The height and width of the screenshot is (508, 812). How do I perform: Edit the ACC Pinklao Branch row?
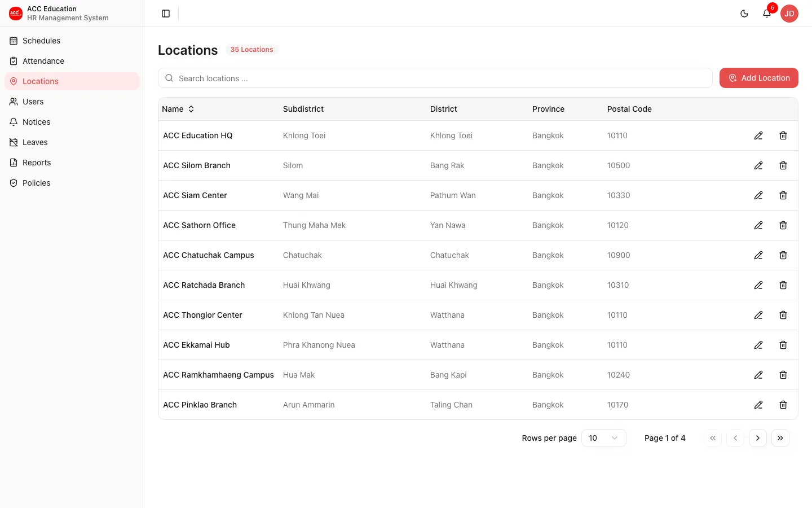click(x=758, y=405)
